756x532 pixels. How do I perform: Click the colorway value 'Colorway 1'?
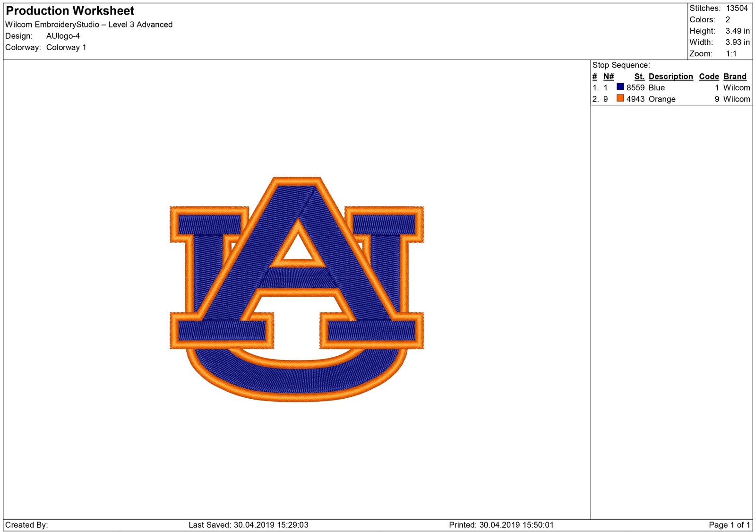tap(66, 47)
